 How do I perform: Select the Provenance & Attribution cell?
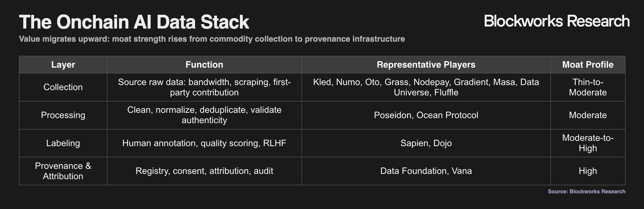coord(63,171)
